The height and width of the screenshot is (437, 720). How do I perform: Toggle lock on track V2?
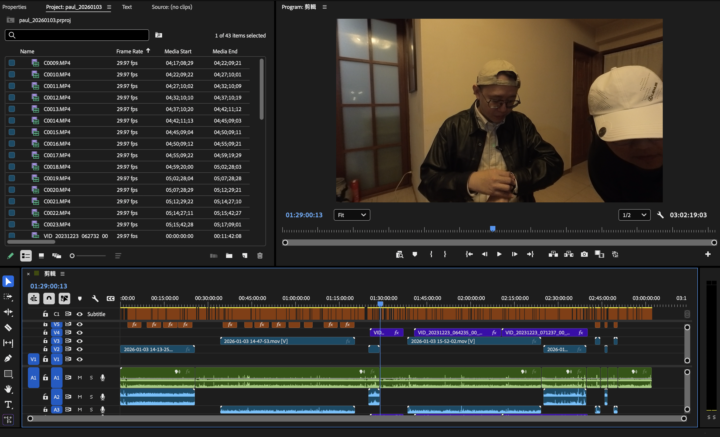pos(45,349)
